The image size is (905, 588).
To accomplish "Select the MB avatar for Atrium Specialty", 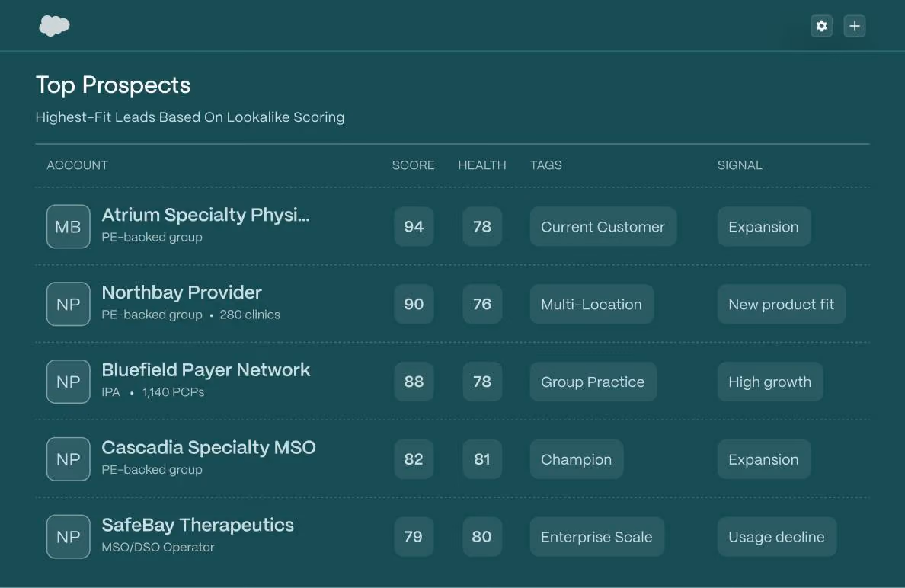I will pos(68,227).
